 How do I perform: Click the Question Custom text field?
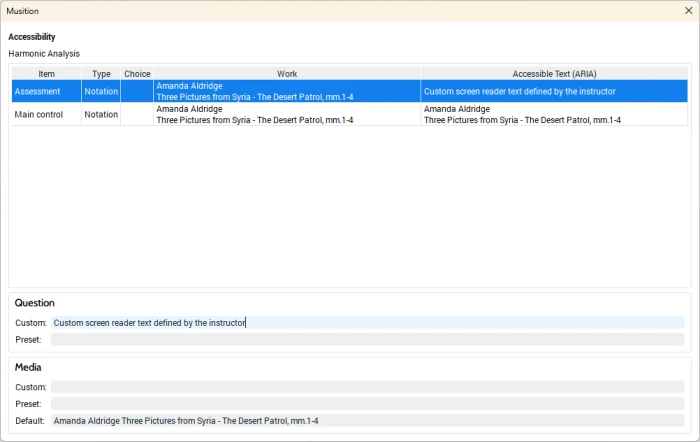[x=367, y=323]
